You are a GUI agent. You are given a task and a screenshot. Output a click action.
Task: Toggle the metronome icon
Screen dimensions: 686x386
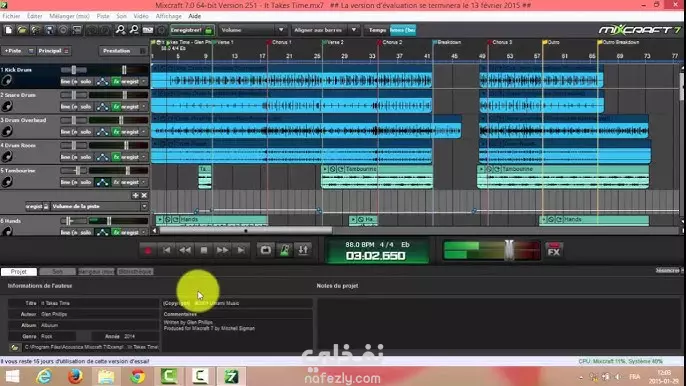click(x=284, y=250)
